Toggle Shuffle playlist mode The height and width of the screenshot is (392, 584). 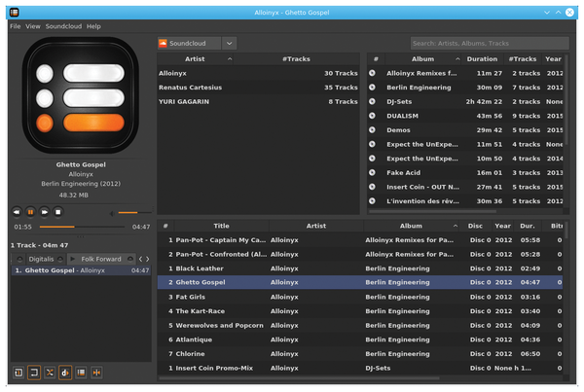pos(50,373)
